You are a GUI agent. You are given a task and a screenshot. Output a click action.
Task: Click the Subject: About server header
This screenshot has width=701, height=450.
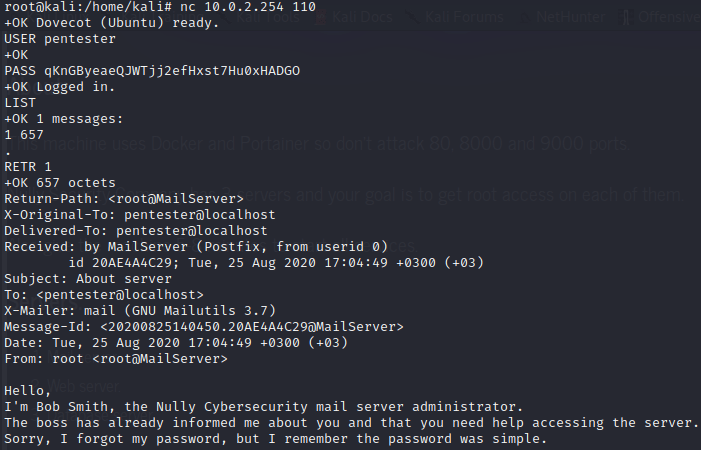coord(88,278)
